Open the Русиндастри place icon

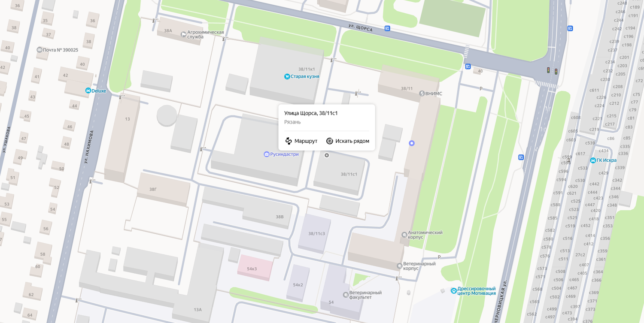tap(267, 154)
